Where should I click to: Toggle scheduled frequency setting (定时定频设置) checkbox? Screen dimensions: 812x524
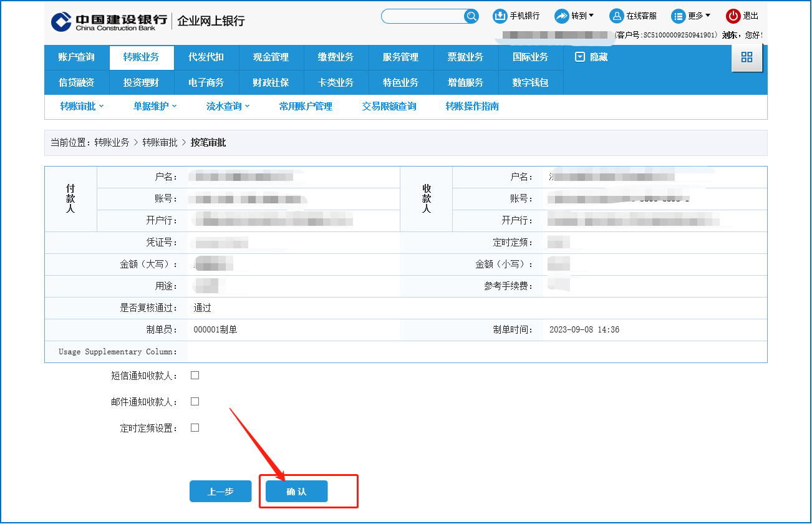(x=195, y=428)
